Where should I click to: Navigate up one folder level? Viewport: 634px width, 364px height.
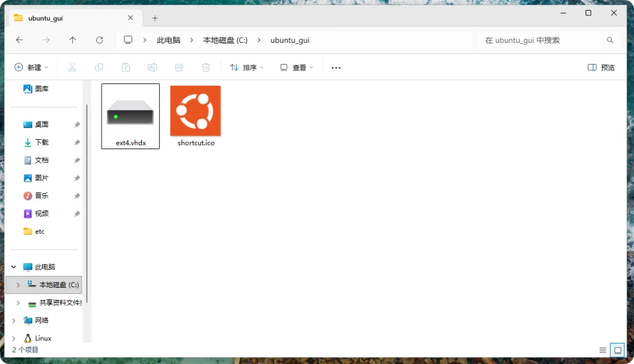tap(73, 40)
